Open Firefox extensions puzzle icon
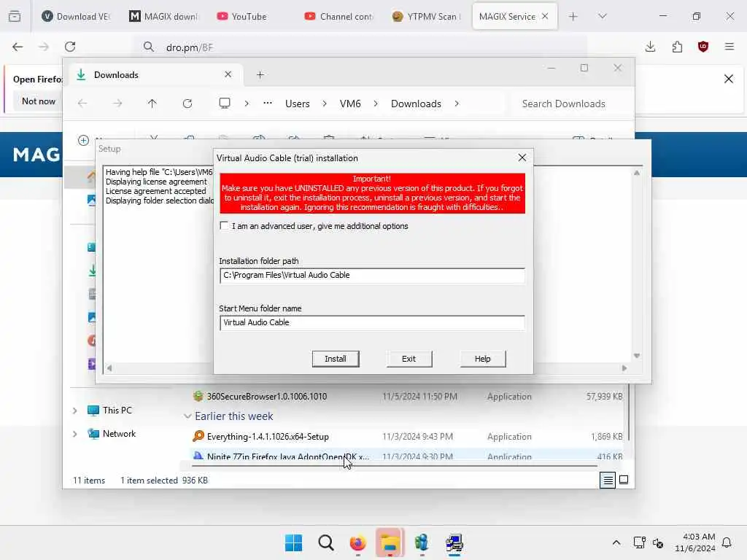Screen dimensions: 747x560 pyautogui.click(x=677, y=47)
